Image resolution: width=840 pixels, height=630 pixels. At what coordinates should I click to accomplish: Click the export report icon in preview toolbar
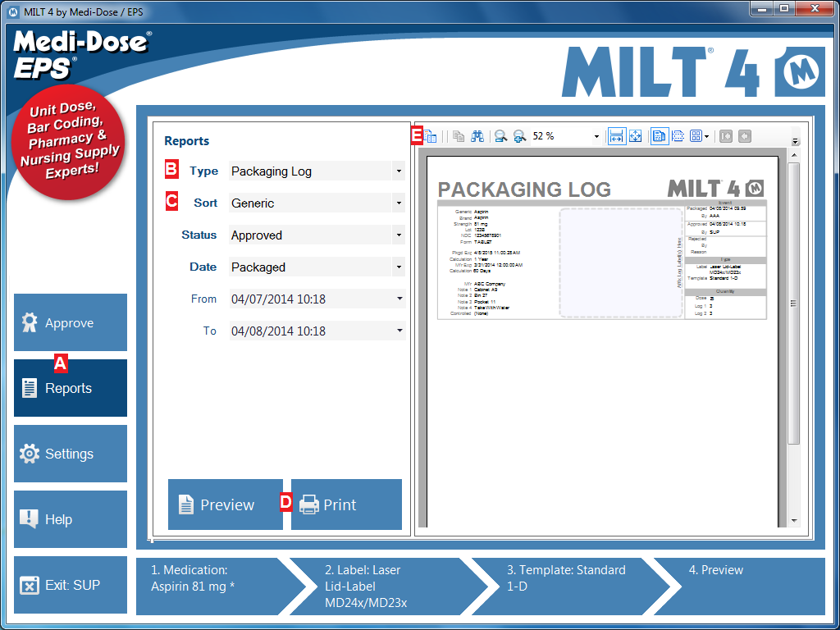tap(430, 137)
